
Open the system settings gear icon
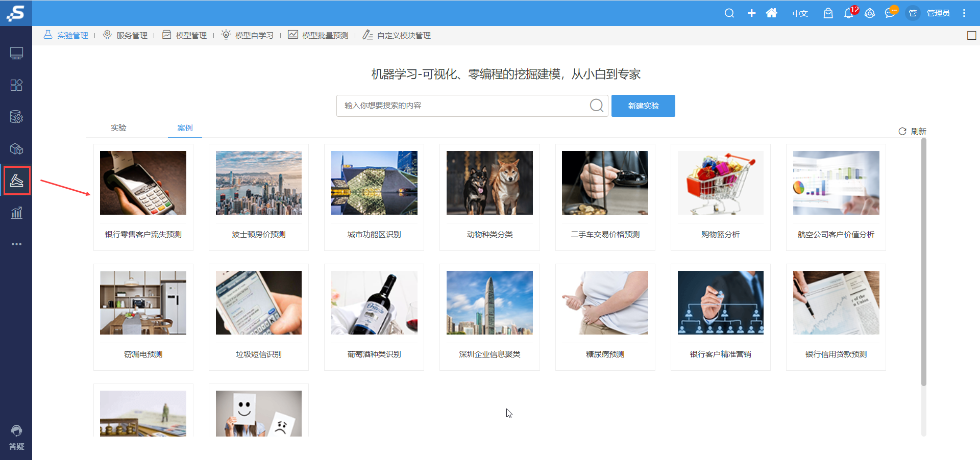pyautogui.click(x=870, y=13)
